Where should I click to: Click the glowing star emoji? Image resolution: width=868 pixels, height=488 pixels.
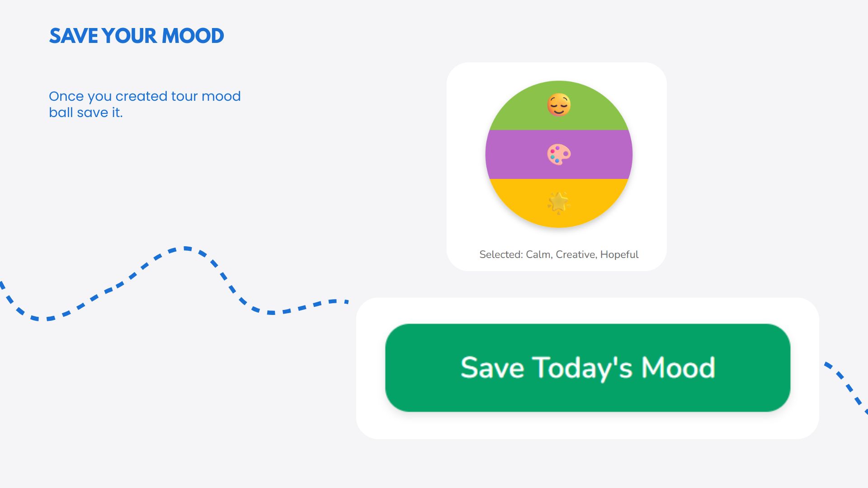click(x=559, y=202)
